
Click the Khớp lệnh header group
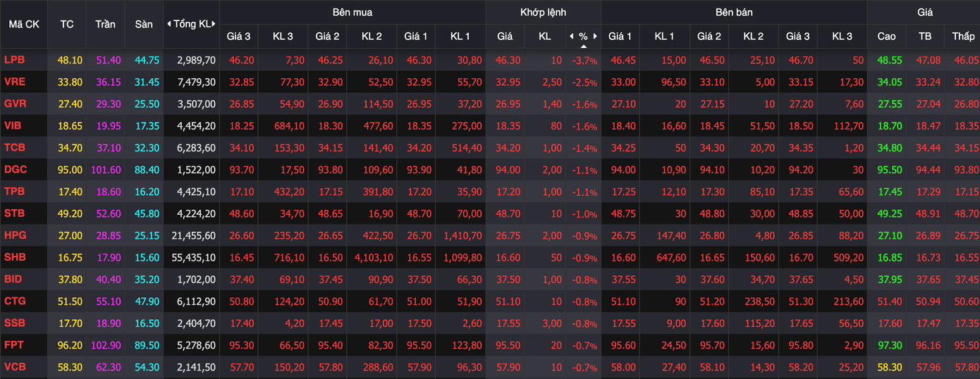coord(543,12)
